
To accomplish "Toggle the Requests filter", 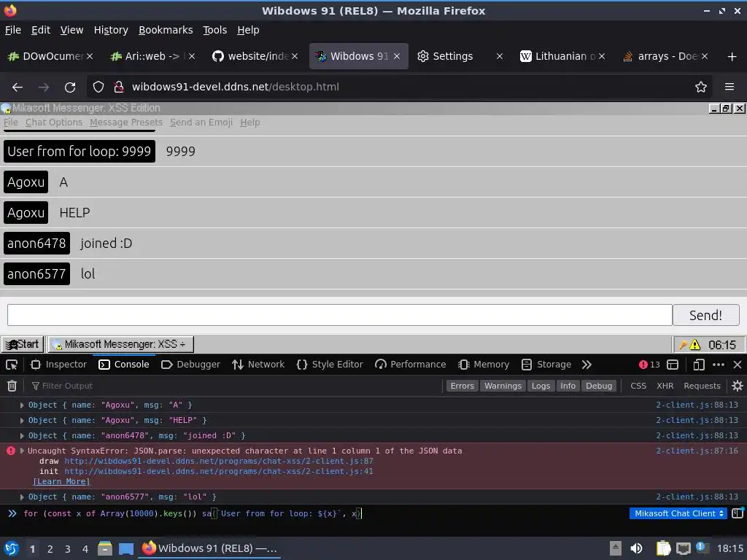I will (702, 386).
